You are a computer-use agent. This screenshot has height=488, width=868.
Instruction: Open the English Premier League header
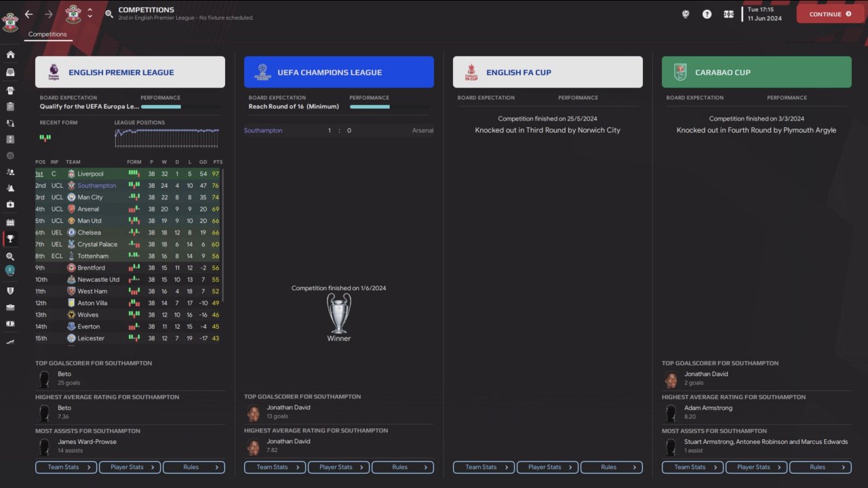[x=130, y=72]
